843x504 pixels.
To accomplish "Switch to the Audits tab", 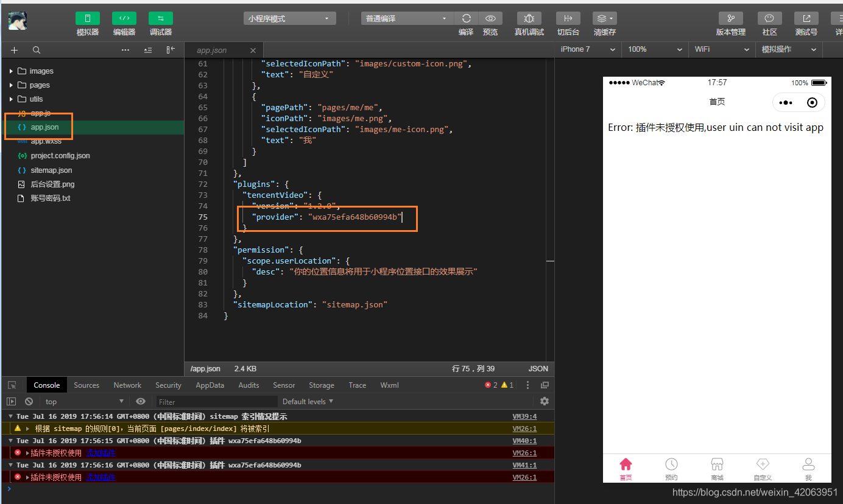I will click(249, 385).
